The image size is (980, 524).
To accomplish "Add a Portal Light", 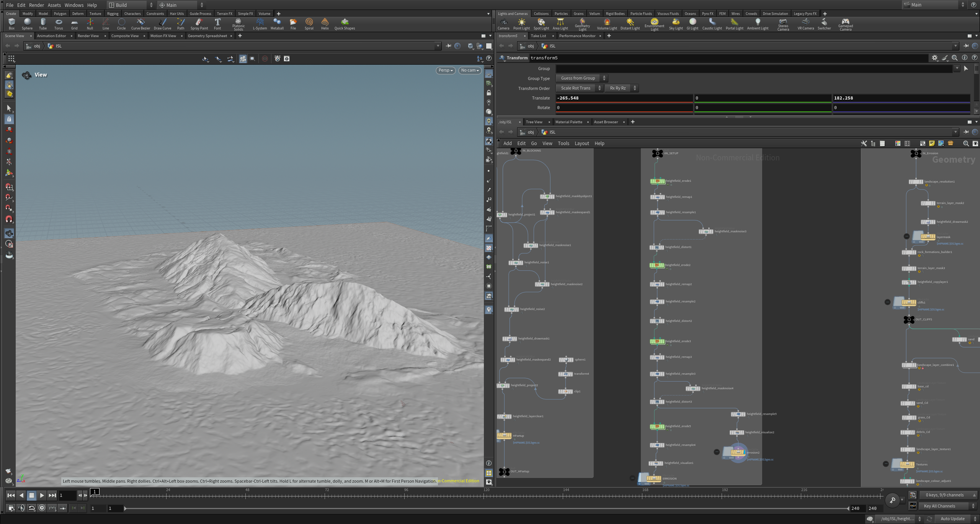I will pos(735,24).
